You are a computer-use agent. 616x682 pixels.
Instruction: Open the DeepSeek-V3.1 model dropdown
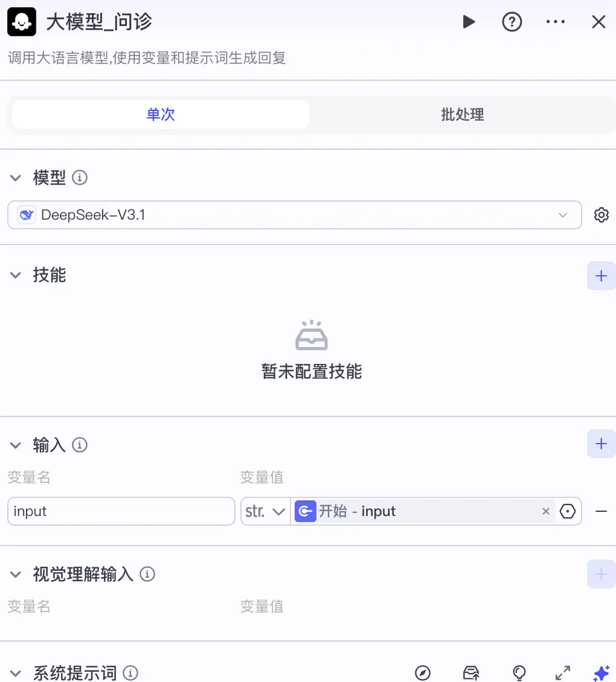(x=295, y=215)
